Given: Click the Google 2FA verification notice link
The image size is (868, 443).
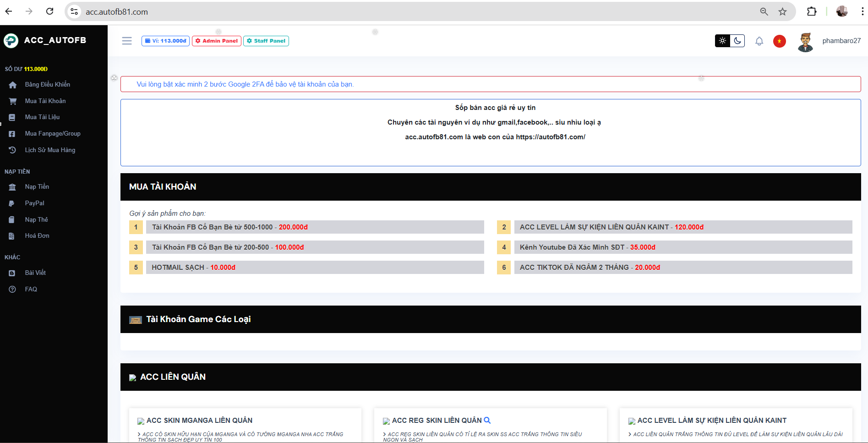Looking at the screenshot, I should 245,84.
